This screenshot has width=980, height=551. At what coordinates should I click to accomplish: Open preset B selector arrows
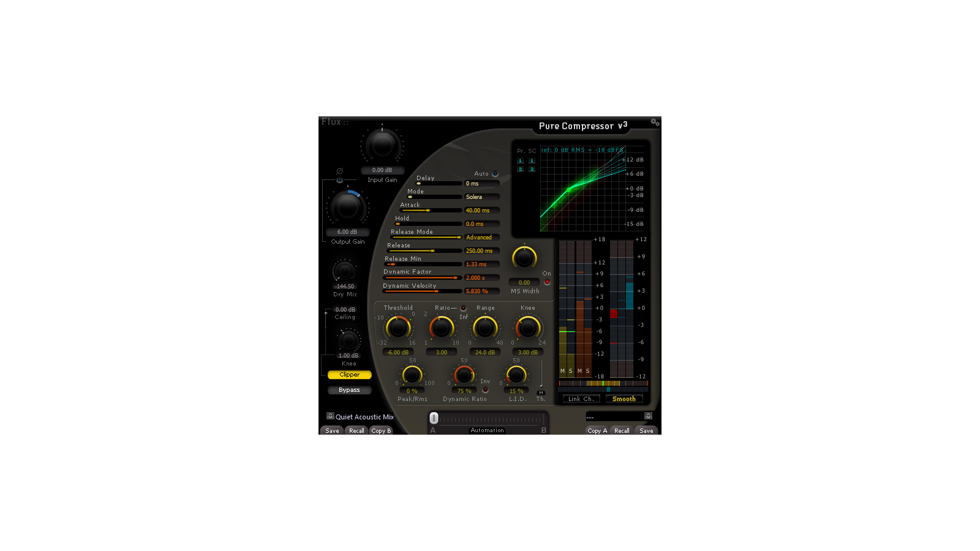[x=648, y=416]
